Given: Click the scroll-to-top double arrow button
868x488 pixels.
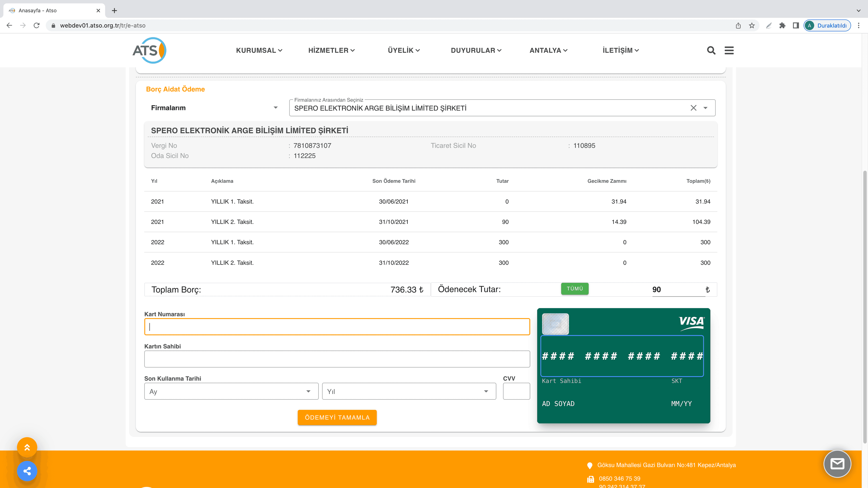Looking at the screenshot, I should (x=27, y=447).
